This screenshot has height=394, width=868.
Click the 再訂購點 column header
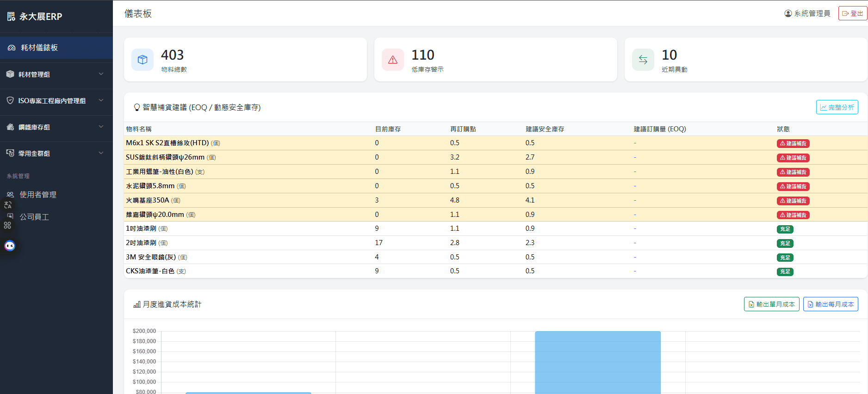pyautogui.click(x=463, y=129)
